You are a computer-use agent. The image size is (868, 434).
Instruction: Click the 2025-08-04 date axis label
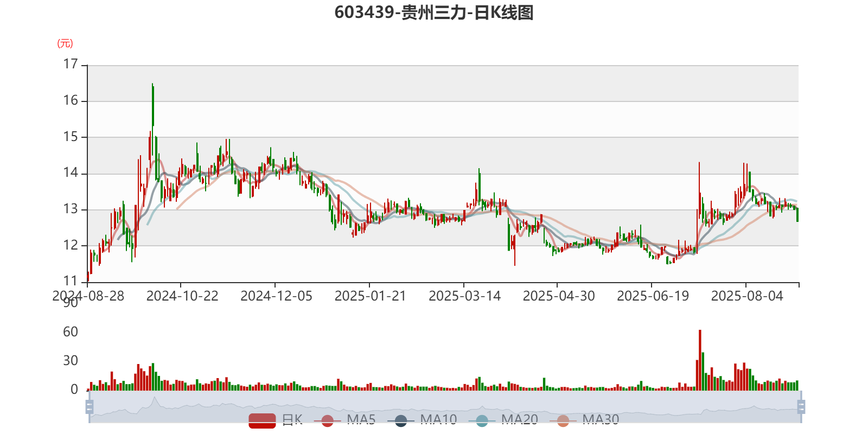747,296
